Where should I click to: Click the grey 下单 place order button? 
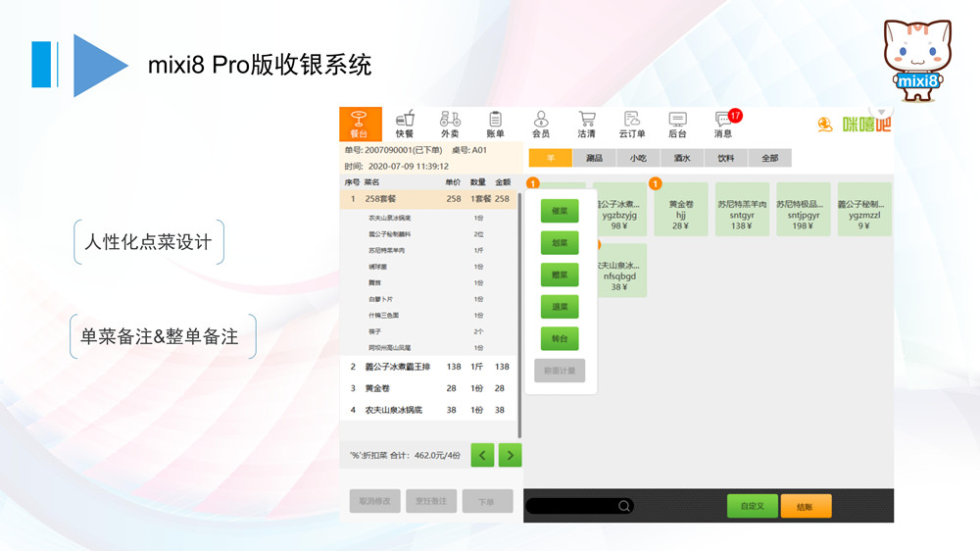tap(487, 501)
